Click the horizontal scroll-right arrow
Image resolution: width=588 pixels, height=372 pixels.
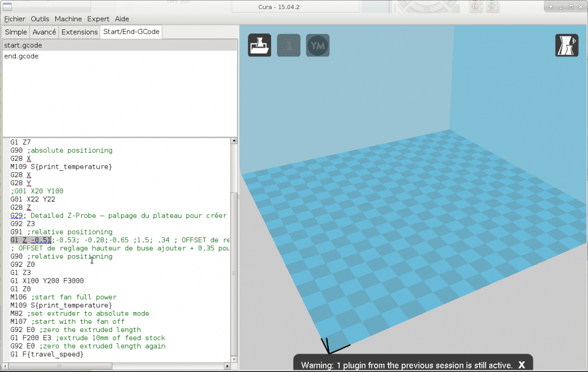pos(227,366)
